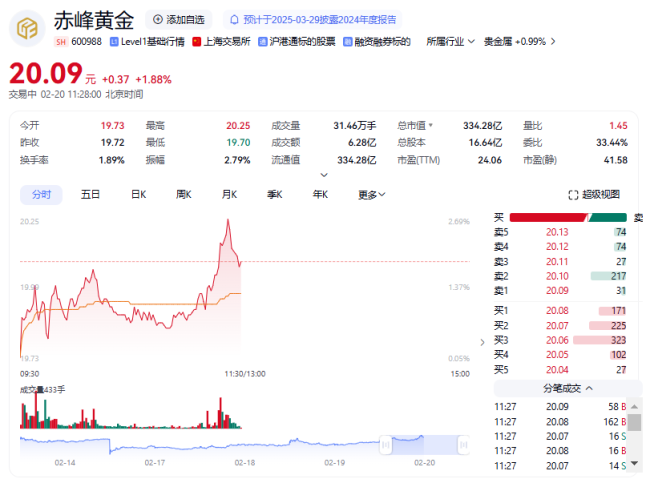650x487 pixels.
Task: Collapse the order book panel with the side arrow
Action: (482, 342)
